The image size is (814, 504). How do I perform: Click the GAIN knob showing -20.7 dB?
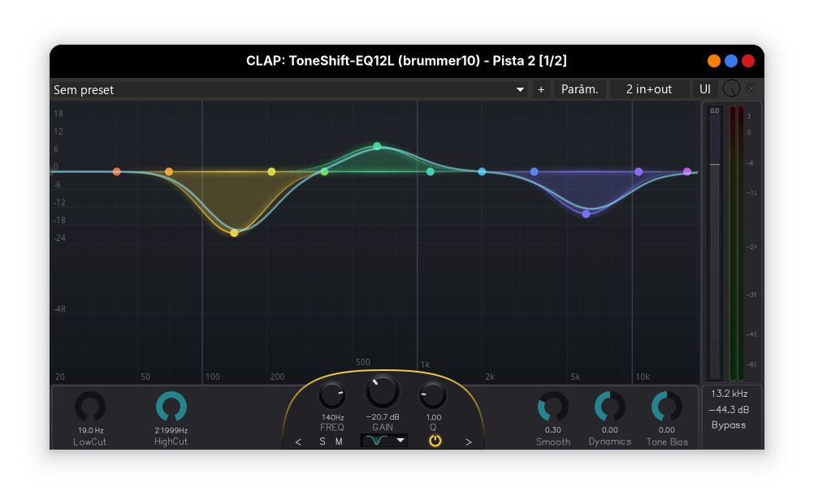(383, 392)
